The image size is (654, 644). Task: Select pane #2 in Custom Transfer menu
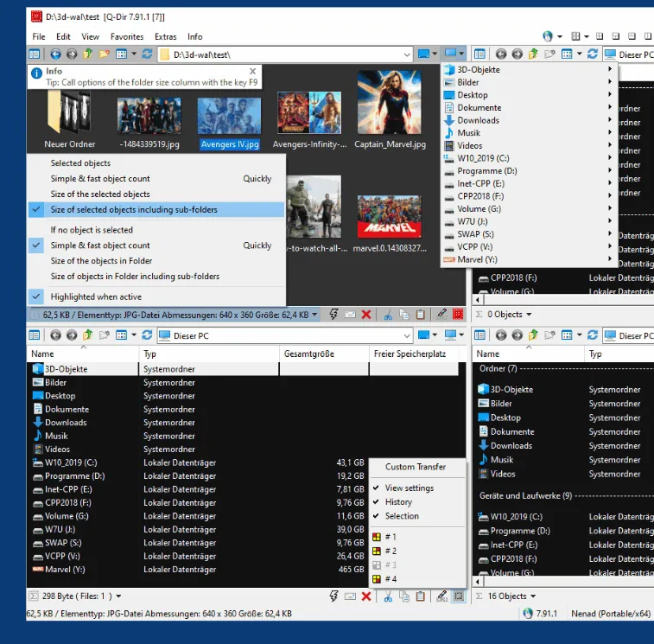[x=390, y=551]
